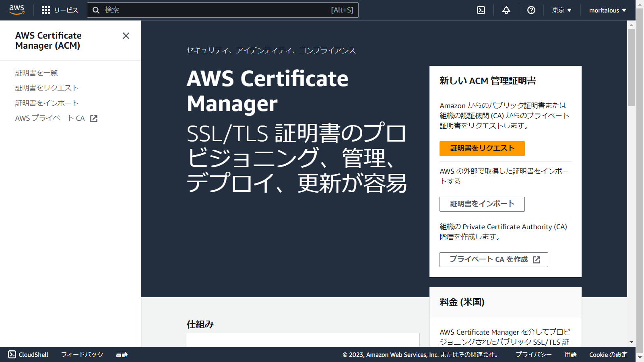The image size is (644, 362).
Task: Click the orange 証明書をリクエスト button
Action: (482, 148)
